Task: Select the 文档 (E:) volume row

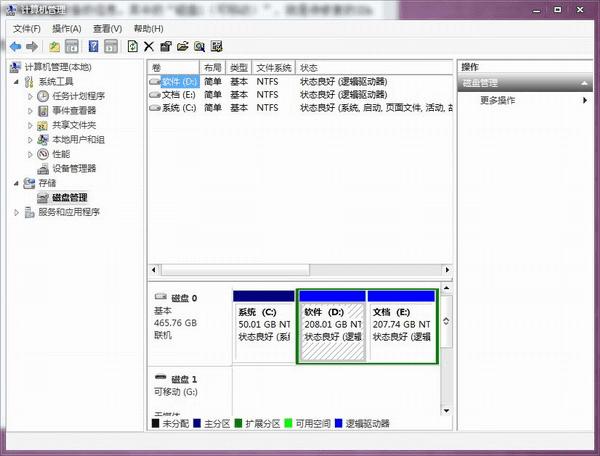Action: click(x=300, y=94)
